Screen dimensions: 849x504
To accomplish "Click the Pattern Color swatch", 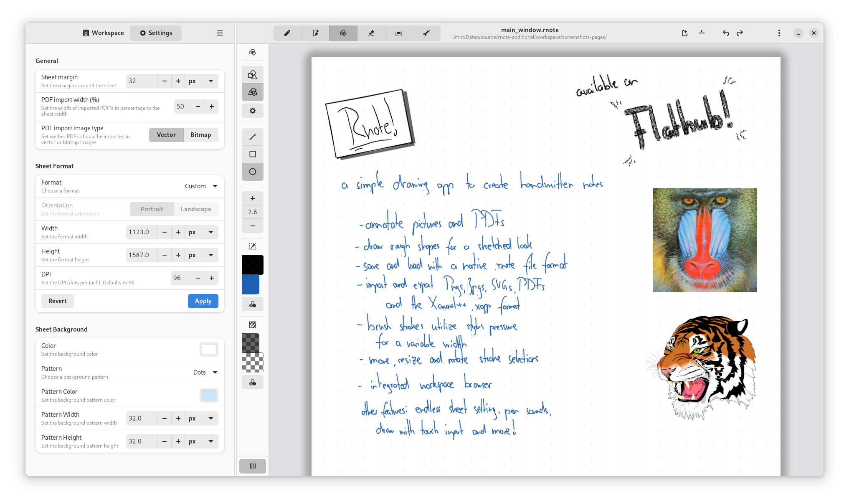I will point(209,395).
